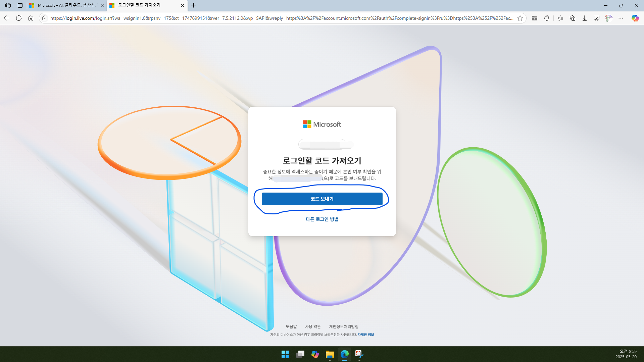The width and height of the screenshot is (644, 362).
Task: Open 도움말 footer link
Action: pos(291,327)
